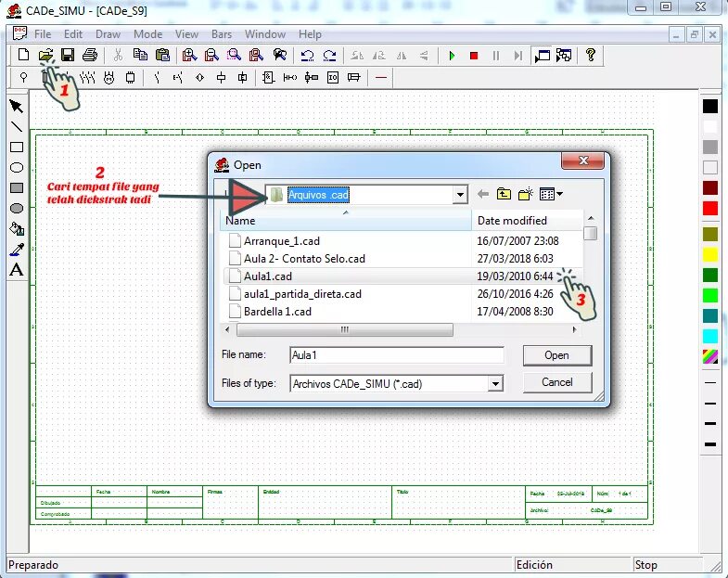Select the thickest line width option
The width and height of the screenshot is (728, 578).
point(709,444)
